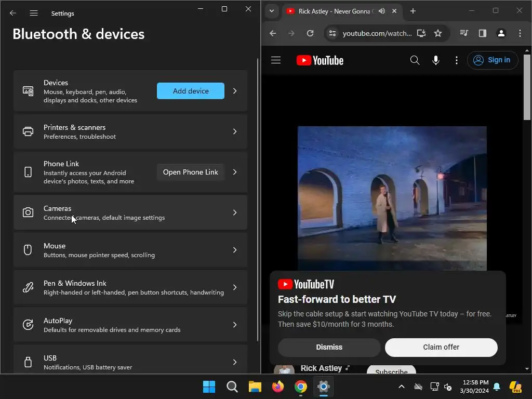The height and width of the screenshot is (399, 532).
Task: Click the muted volume icon in tray
Action: pyautogui.click(x=448, y=387)
